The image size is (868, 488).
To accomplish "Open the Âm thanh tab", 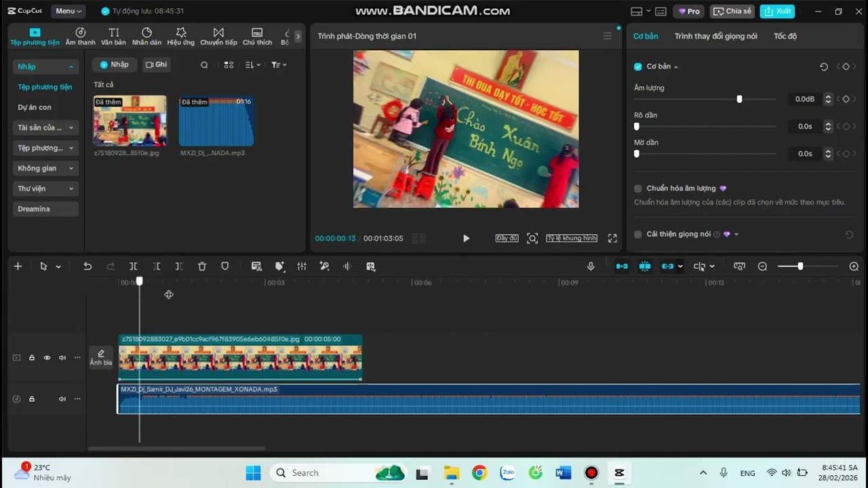I will pos(81,36).
